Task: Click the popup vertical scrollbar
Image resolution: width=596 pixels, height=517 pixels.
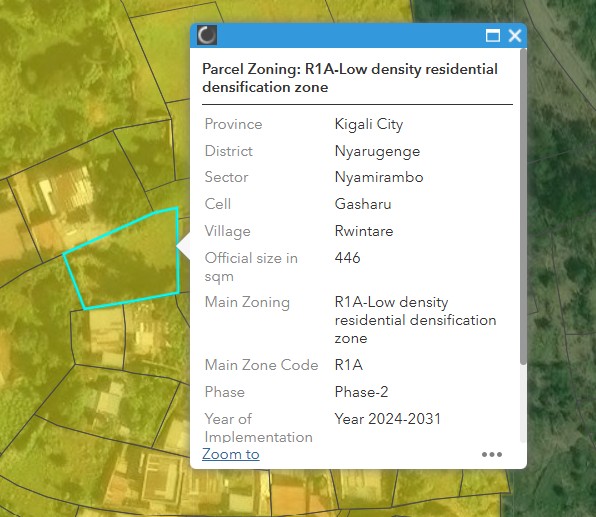Action: coord(523,207)
